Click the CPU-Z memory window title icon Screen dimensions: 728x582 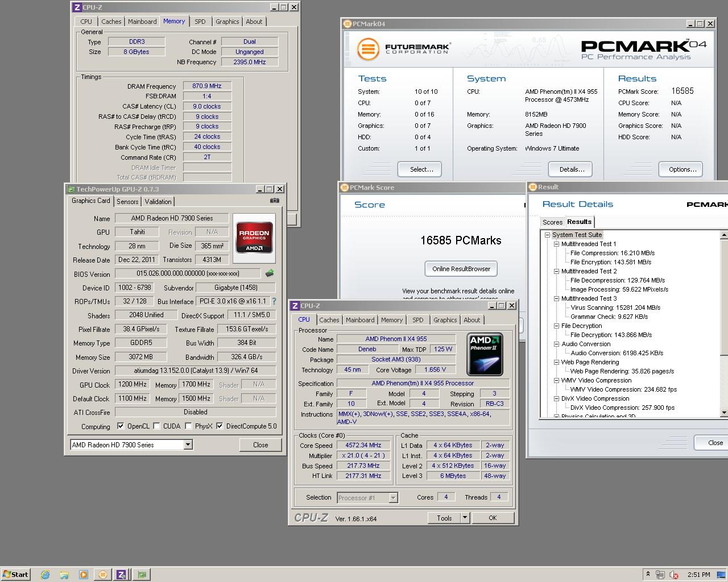77,7
